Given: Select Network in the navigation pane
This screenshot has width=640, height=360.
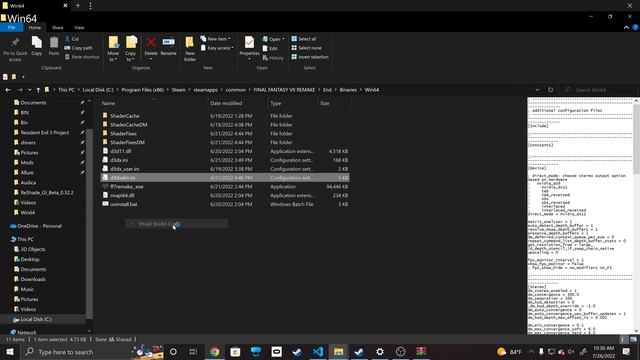Looking at the screenshot, I should pos(27,333).
